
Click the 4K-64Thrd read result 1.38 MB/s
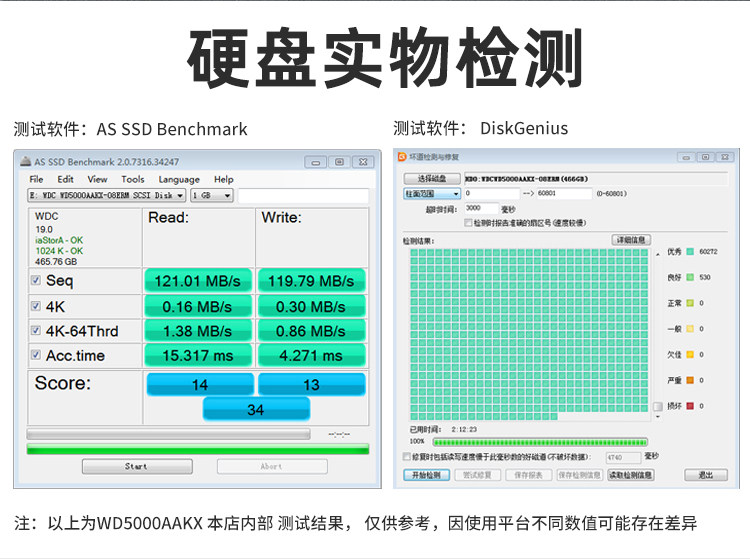(x=198, y=331)
